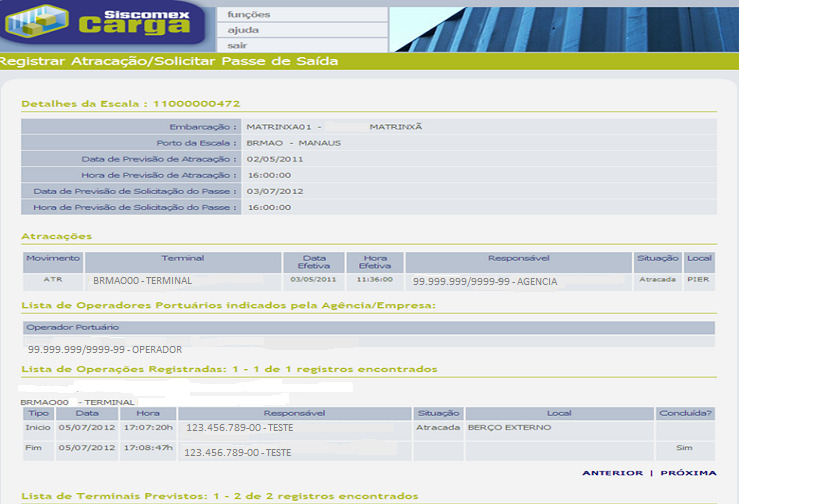Click the Data Efetiva column header
The height and width of the screenshot is (504, 819).
point(314,262)
